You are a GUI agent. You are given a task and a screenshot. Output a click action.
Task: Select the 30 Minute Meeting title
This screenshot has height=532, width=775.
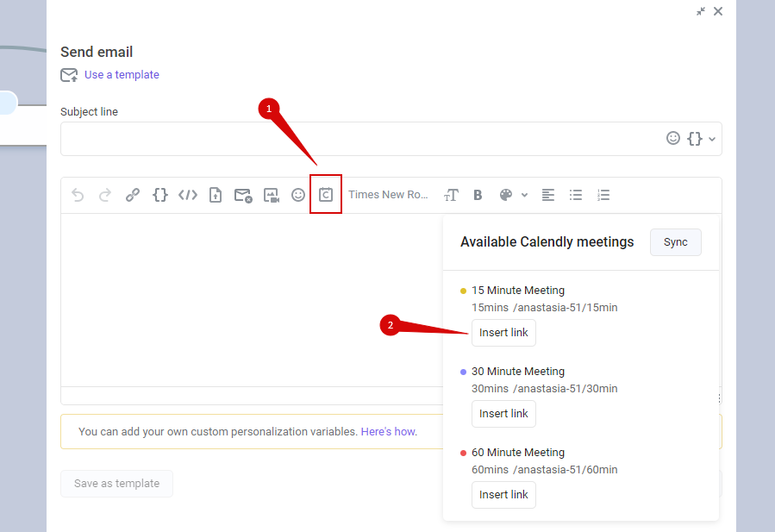coord(518,372)
